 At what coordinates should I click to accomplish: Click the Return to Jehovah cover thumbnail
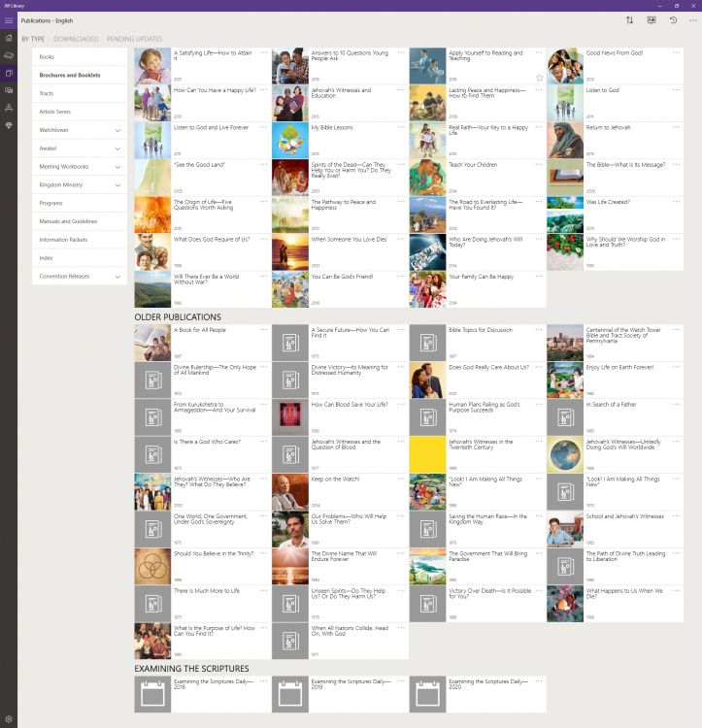point(565,140)
